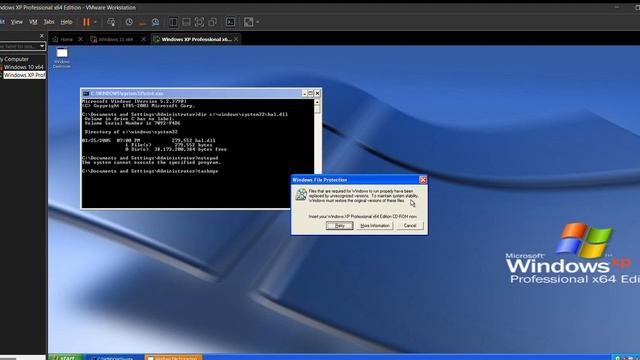This screenshot has height=360, width=640.
Task: Open the console view icon
Action: (230, 22)
